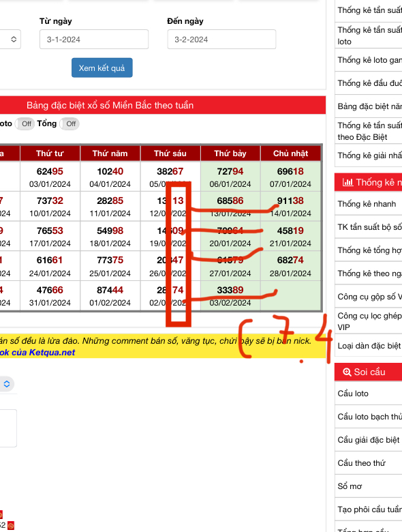Click the Từ ngày date field
The image size is (402, 532).
94,40
